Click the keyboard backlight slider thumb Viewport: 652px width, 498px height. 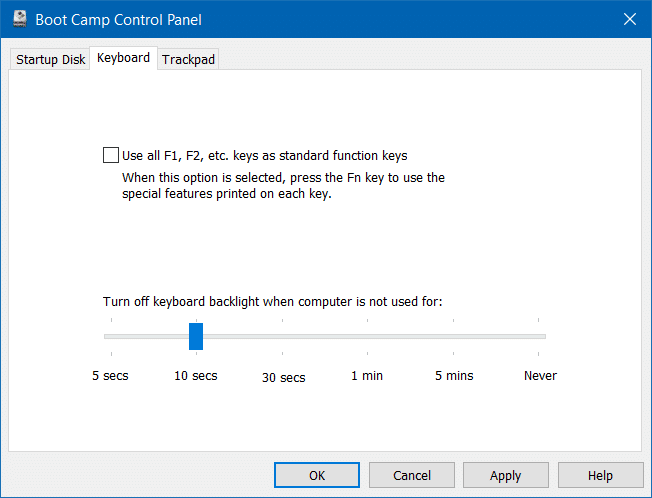[x=196, y=336]
